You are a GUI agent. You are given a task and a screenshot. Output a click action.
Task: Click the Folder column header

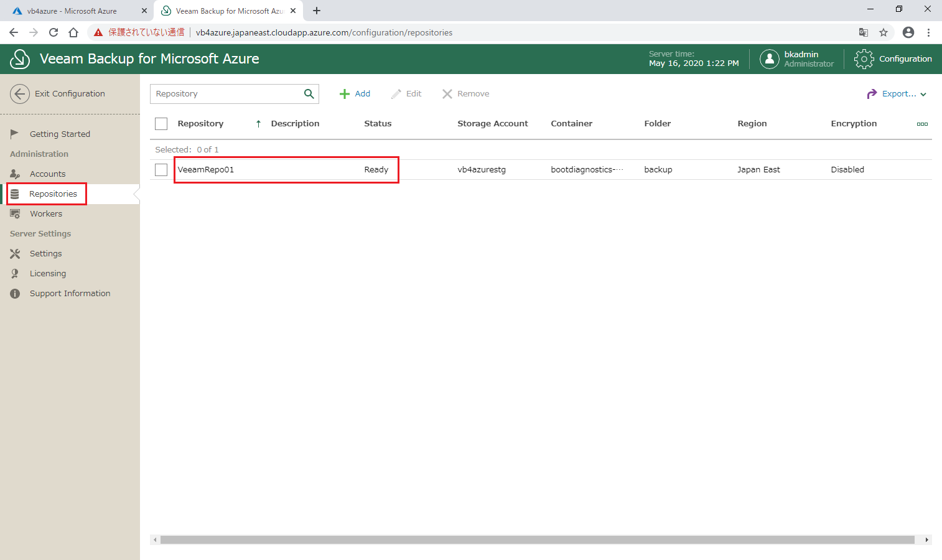657,123
